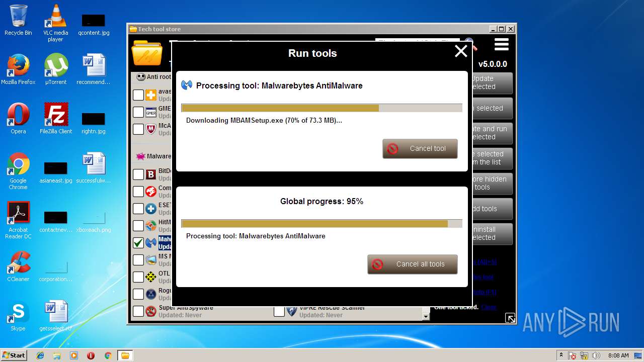Tick the ESET tool checkbox

[x=138, y=209]
